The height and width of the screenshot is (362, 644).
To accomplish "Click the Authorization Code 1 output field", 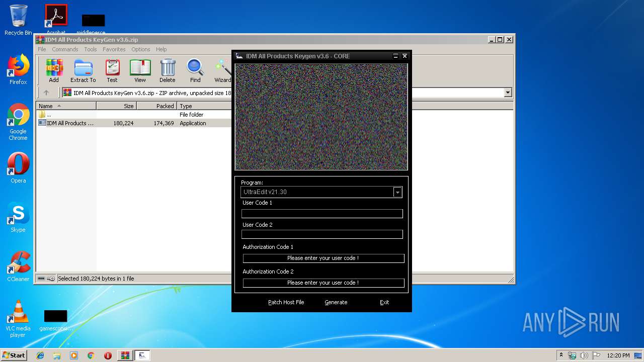I will click(x=324, y=258).
